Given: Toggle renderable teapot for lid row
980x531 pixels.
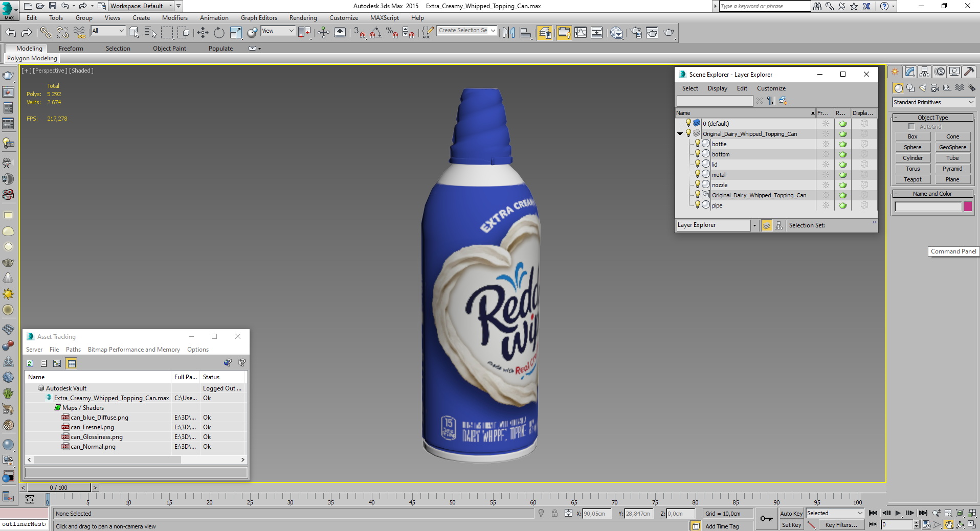Looking at the screenshot, I should (842, 165).
